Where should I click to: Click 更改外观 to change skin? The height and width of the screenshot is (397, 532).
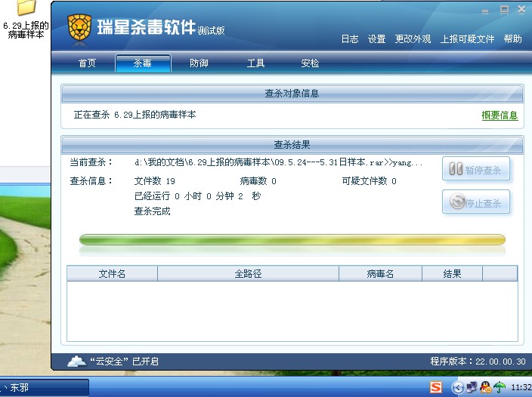click(x=413, y=39)
